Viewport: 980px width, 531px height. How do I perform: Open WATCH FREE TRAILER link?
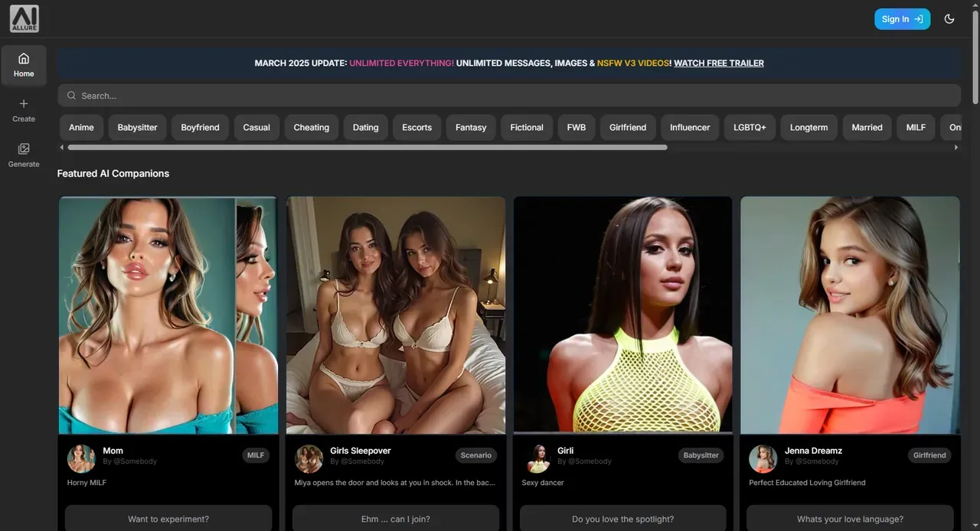[718, 63]
